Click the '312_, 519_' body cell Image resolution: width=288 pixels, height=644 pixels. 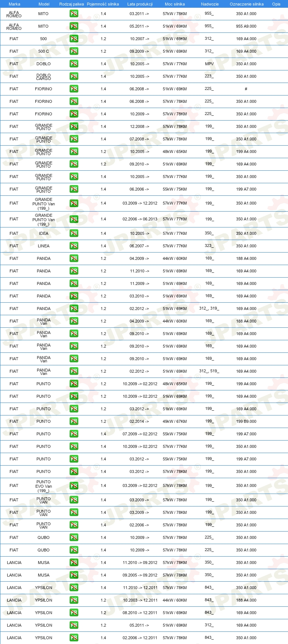[209, 371]
